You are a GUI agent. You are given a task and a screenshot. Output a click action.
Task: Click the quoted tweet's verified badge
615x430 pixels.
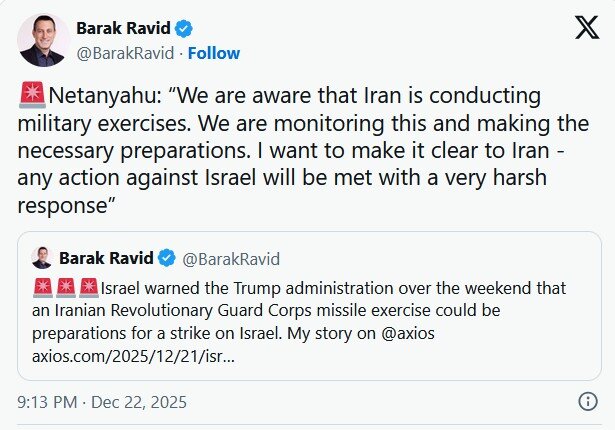tap(167, 259)
